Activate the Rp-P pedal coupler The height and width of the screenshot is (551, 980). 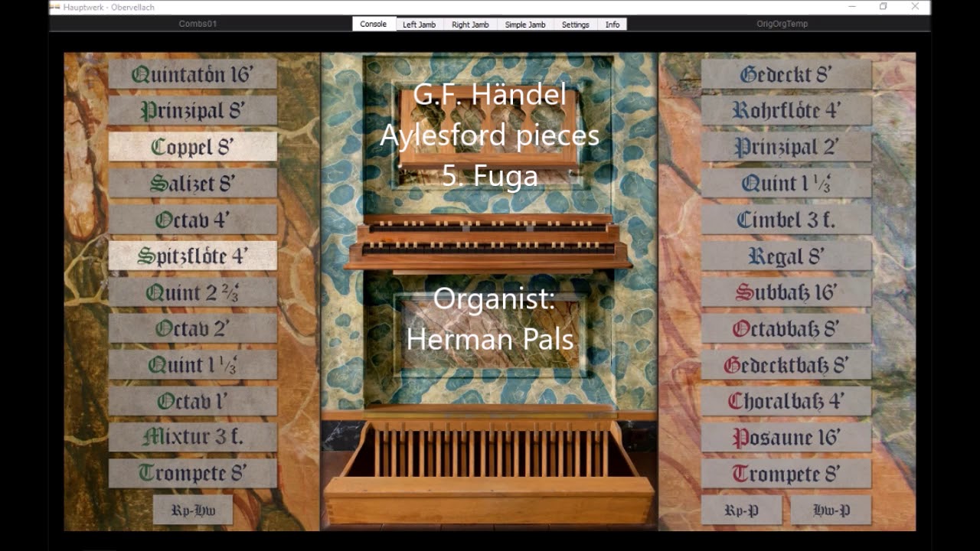point(742,510)
